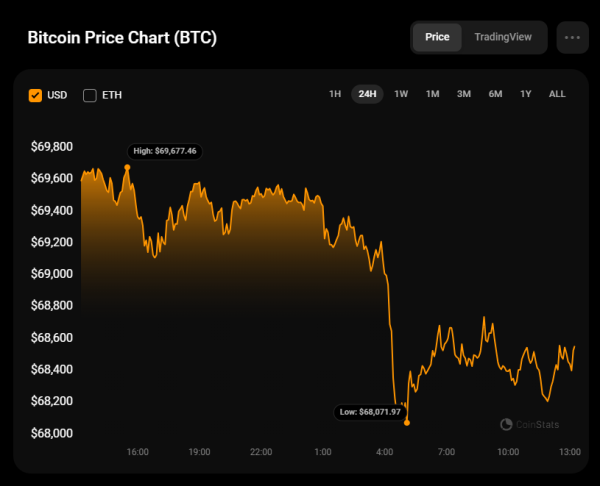Switch to the TradingView tab
Screen dimensions: 600x486
pyautogui.click(x=503, y=37)
